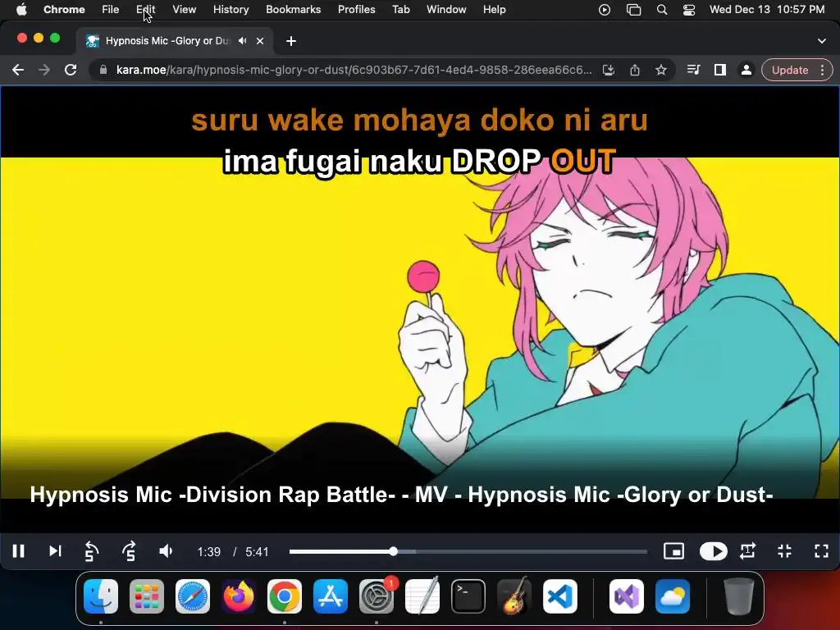Open System Settings from Dock
Viewport: 840px width, 630px height.
(377, 596)
